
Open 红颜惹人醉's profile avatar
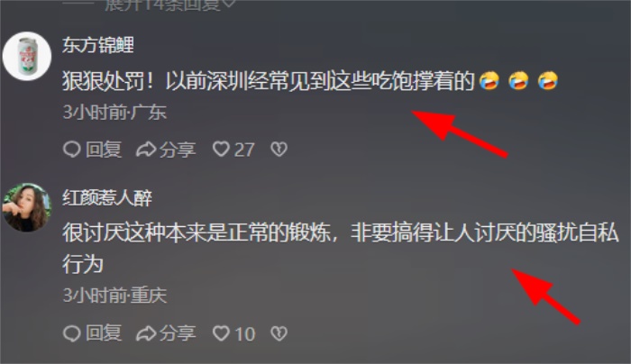click(27, 207)
